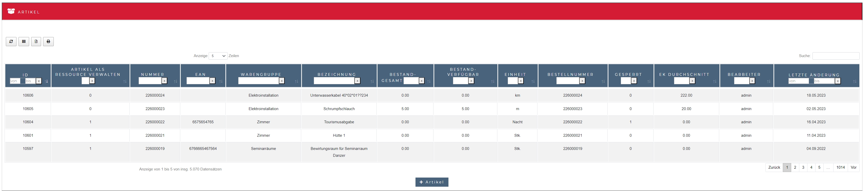Sort the table by EK Durchschnitt
The width and height of the screenshot is (868, 191).
(715, 81)
